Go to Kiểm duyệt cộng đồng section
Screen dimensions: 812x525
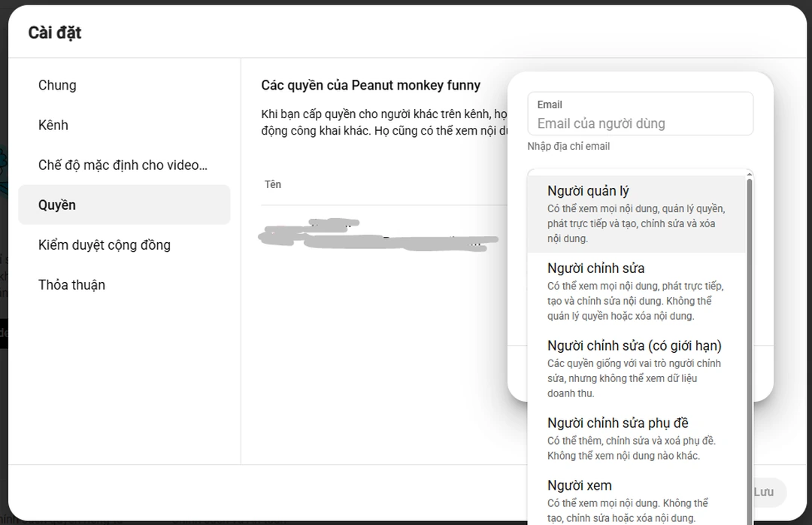pos(124,244)
